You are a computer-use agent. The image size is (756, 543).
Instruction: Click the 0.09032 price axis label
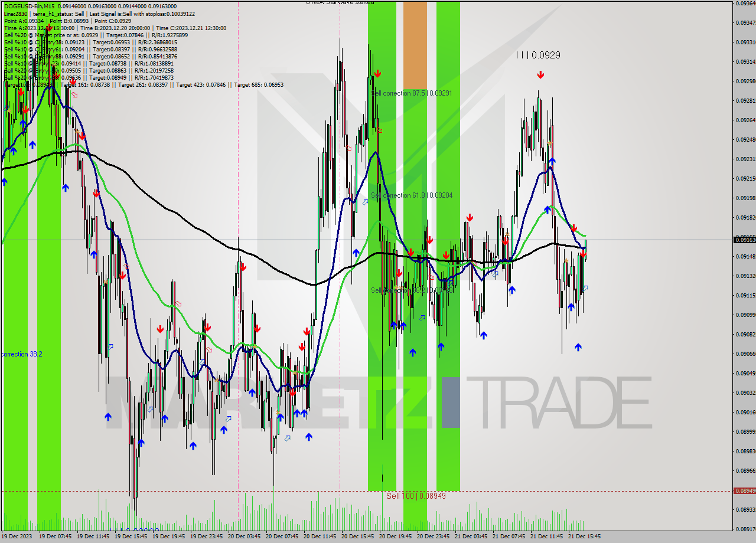(x=745, y=392)
